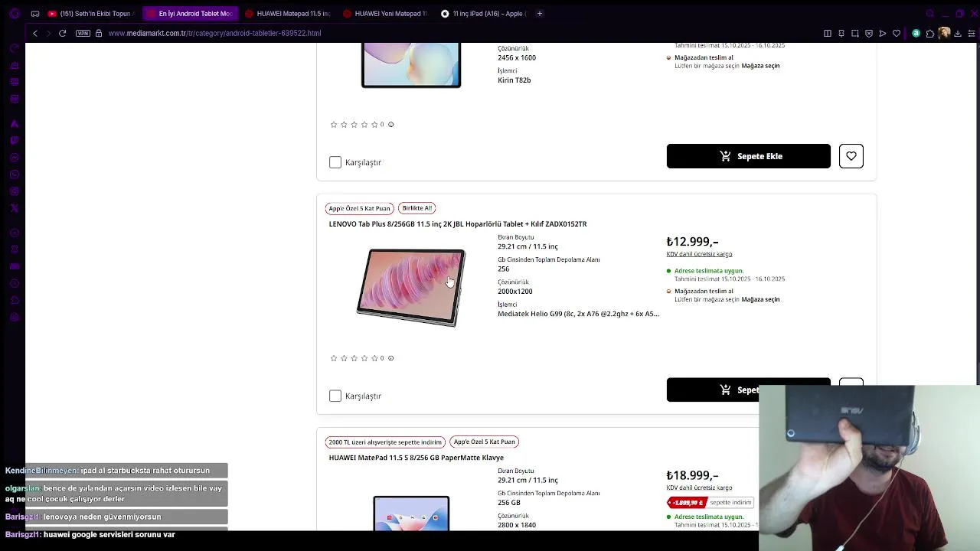Open the easy setup sliders icon

[972, 33]
